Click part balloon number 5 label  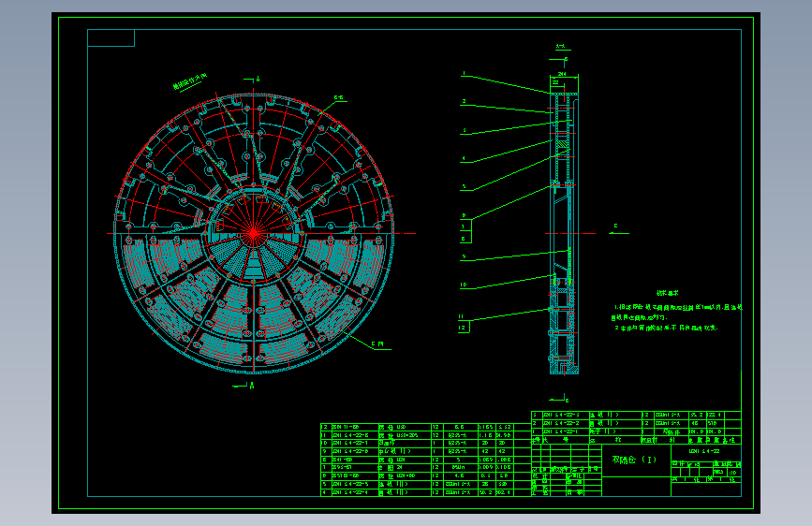464,186
